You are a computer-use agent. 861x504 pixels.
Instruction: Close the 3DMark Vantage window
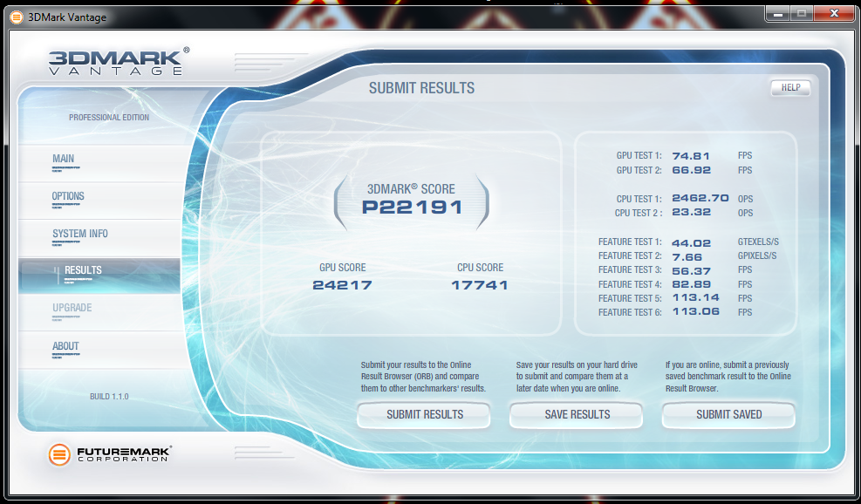click(834, 14)
